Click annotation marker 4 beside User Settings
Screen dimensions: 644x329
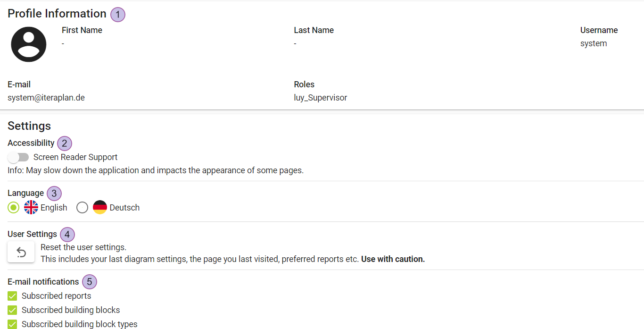67,235
